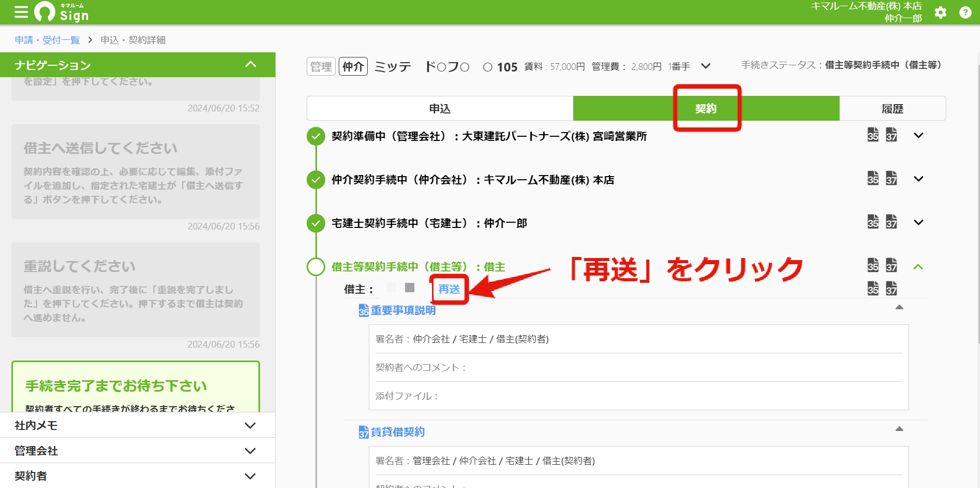
Task: Open document 35 icon for 宅建士契約手続中 row
Action: pyautogui.click(x=873, y=222)
